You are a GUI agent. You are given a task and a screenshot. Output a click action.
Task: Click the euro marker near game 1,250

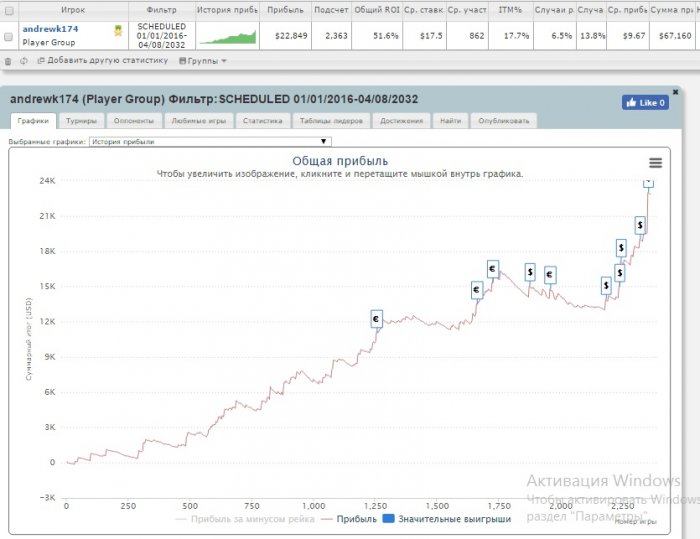click(376, 319)
